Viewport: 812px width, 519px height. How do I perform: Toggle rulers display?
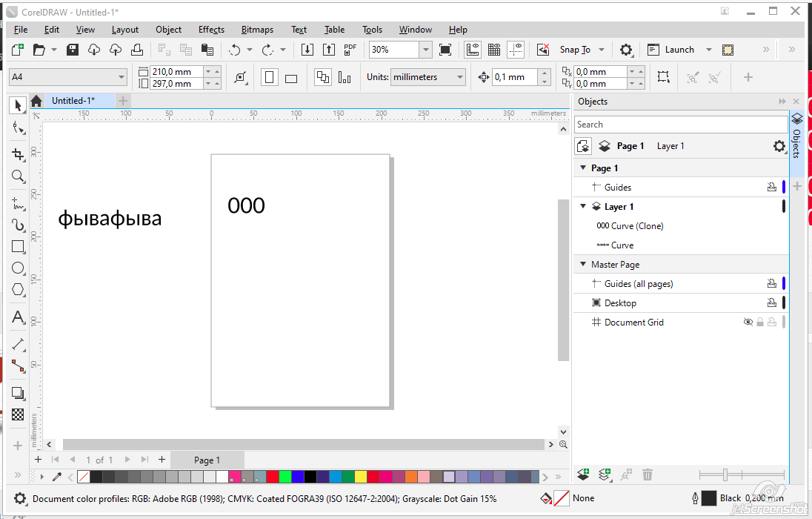point(473,50)
